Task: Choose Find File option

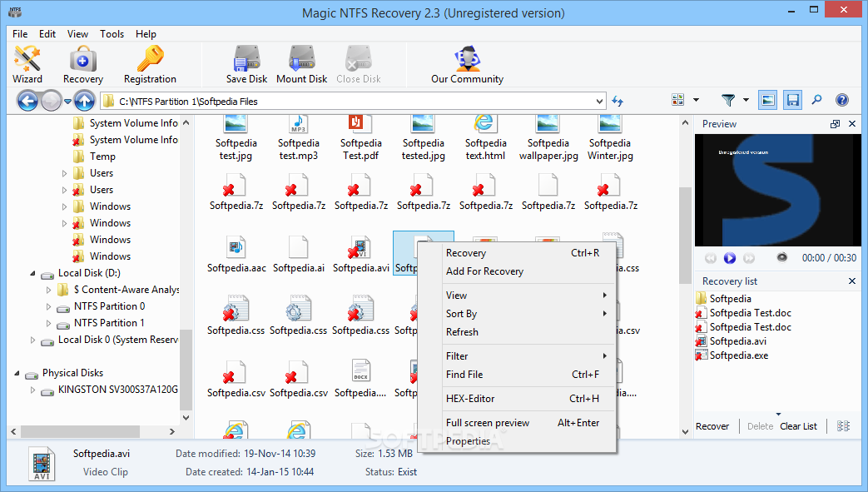Action: click(x=517, y=375)
